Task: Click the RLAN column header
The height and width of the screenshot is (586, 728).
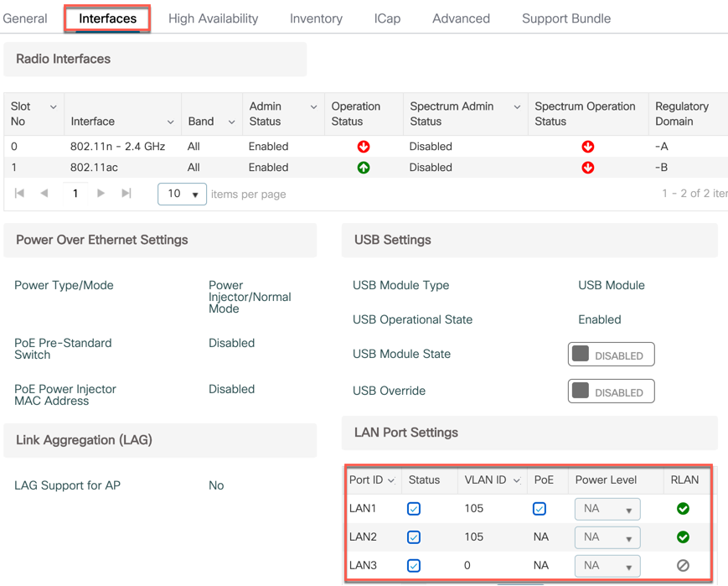Action: [684, 480]
